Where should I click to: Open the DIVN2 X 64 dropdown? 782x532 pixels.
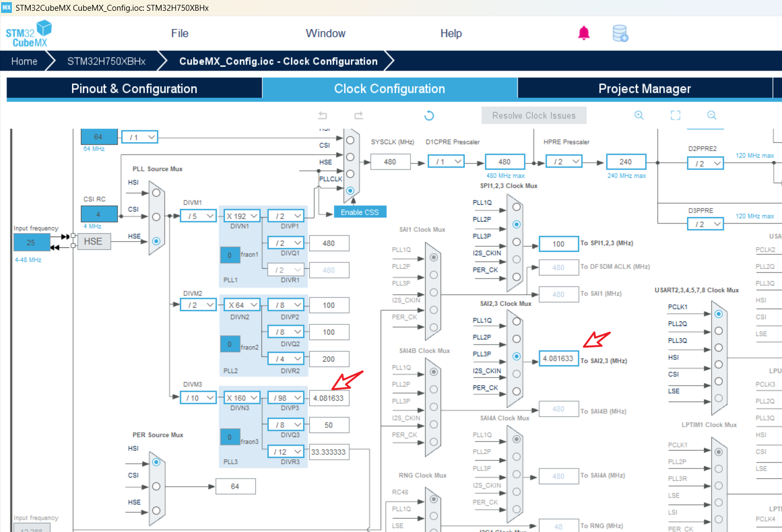click(242, 305)
